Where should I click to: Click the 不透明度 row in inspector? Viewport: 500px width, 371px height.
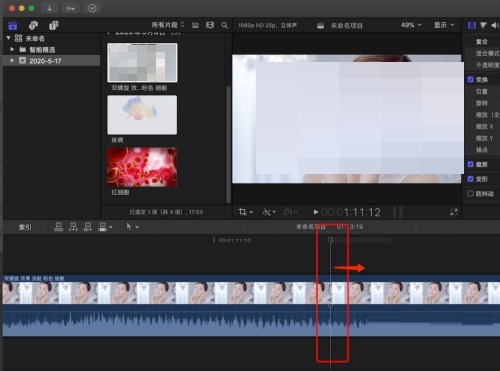[482, 65]
